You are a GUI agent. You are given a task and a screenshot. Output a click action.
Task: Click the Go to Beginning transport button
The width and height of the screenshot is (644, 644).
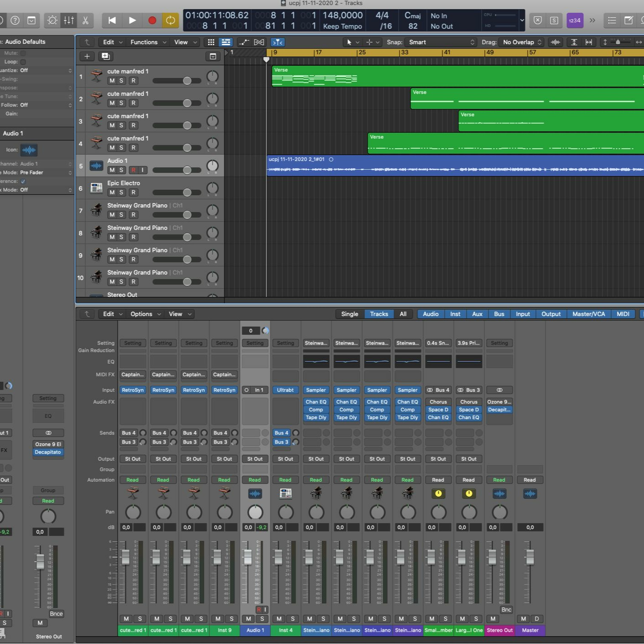click(x=112, y=20)
